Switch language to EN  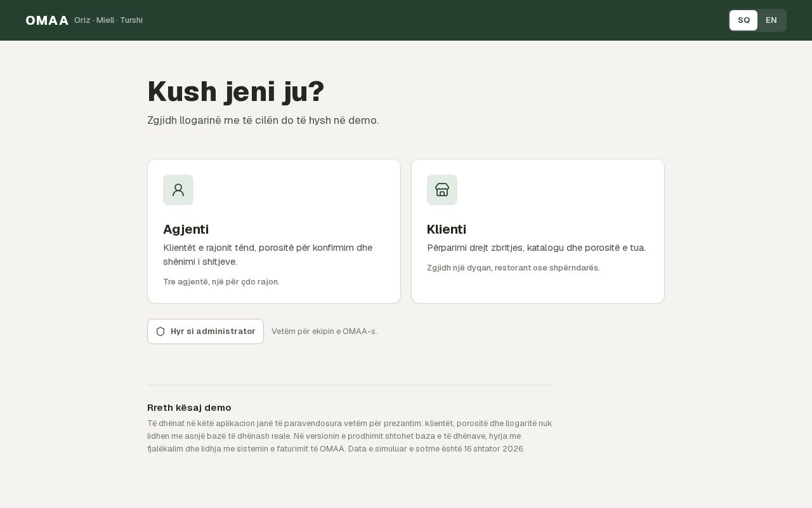[771, 20]
